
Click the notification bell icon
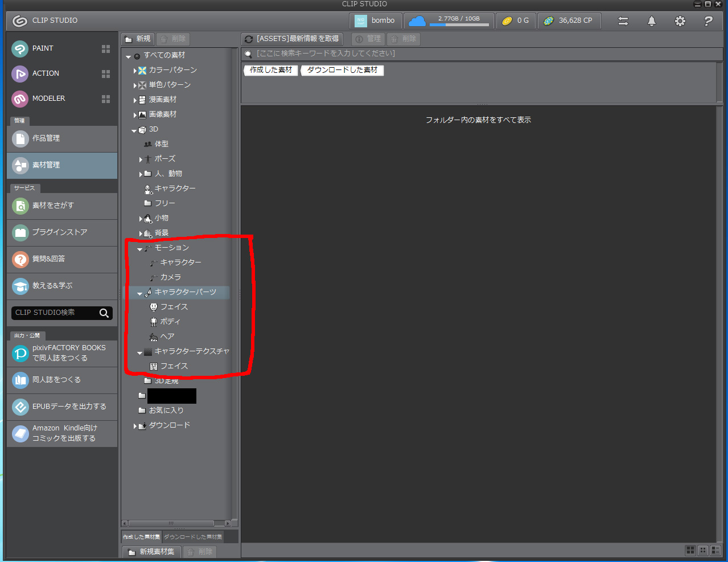[x=652, y=21]
